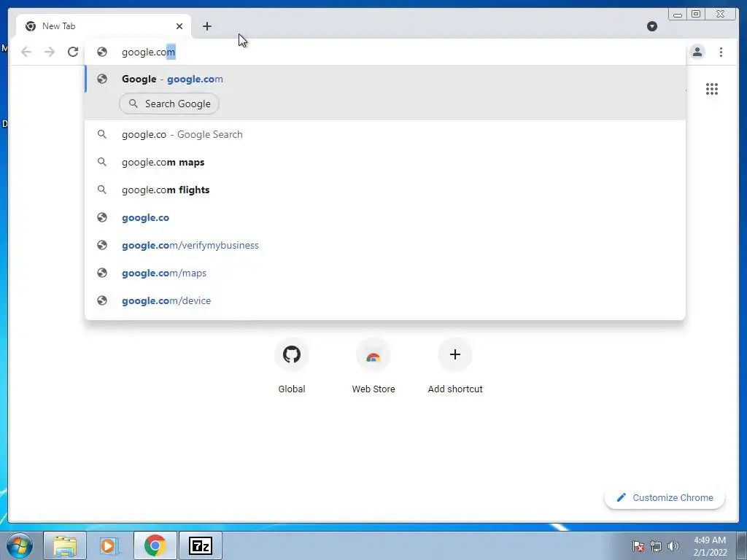Viewport: 747px width, 560px height.
Task: Reload the current page
Action: coord(73,52)
